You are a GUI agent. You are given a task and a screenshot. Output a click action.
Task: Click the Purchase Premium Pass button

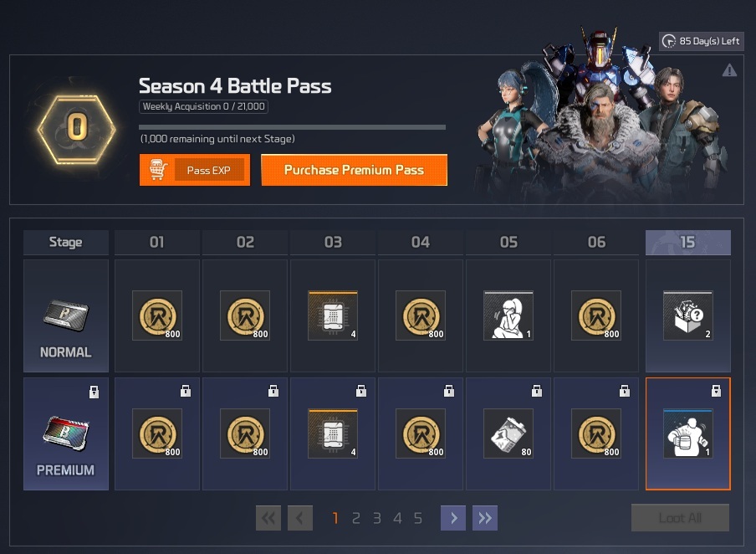355,170
